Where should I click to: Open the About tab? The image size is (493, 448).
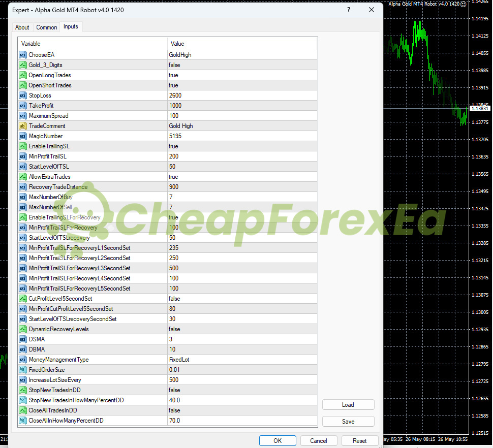pyautogui.click(x=22, y=27)
